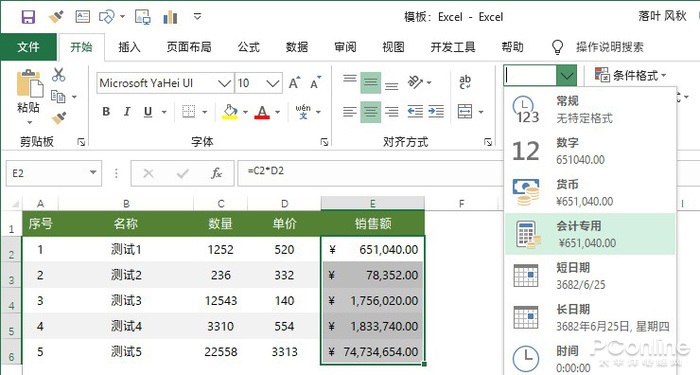Screen dimensions: 700x375
Task: Click the Merge and Center icon
Action: pyautogui.click(x=465, y=112)
